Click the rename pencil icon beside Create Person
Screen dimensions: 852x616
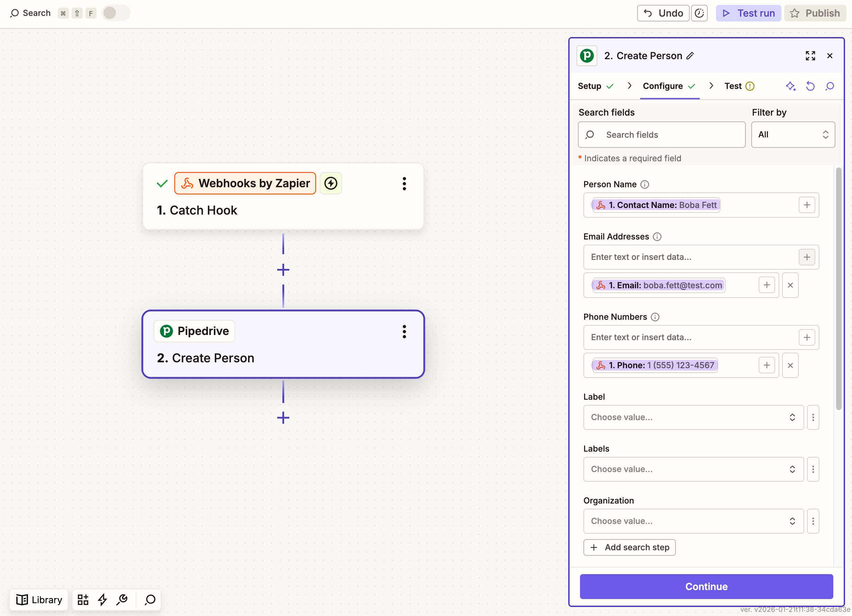(690, 56)
